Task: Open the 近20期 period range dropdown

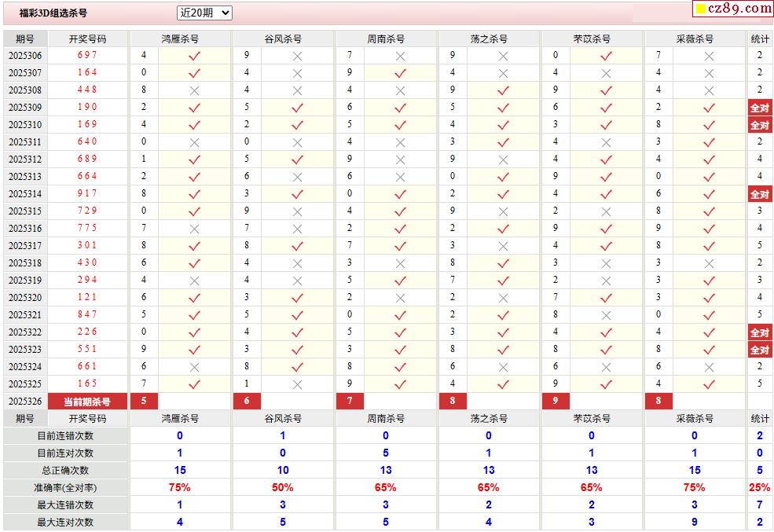Action: pos(204,13)
